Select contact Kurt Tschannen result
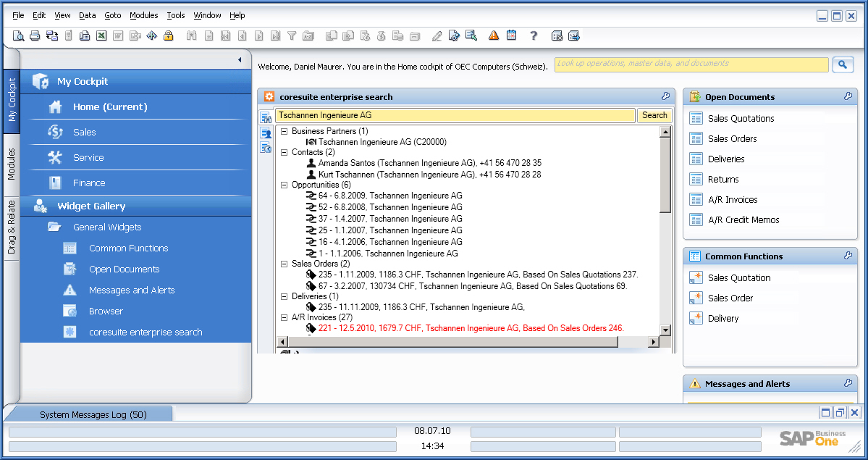This screenshot has height=460, width=868. (x=429, y=174)
